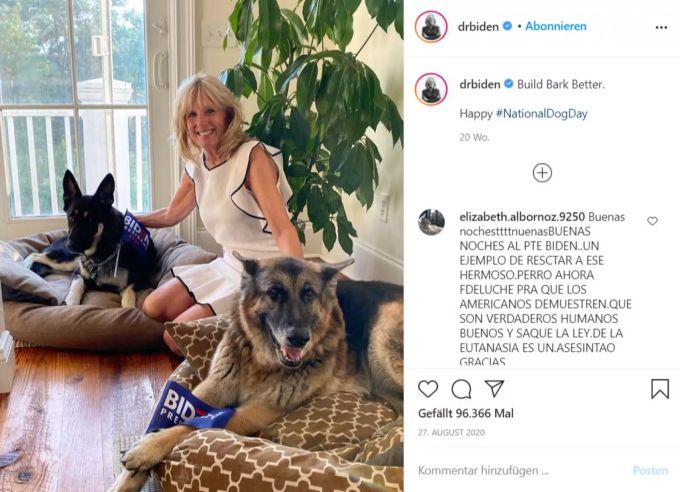The image size is (680, 492).
Task: Like elizabeth.albornoz.9250's comment heart
Action: pyautogui.click(x=652, y=221)
